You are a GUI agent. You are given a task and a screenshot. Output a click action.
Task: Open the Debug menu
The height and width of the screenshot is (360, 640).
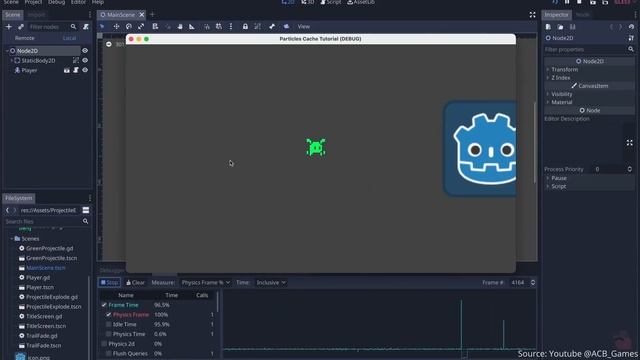point(56,2)
